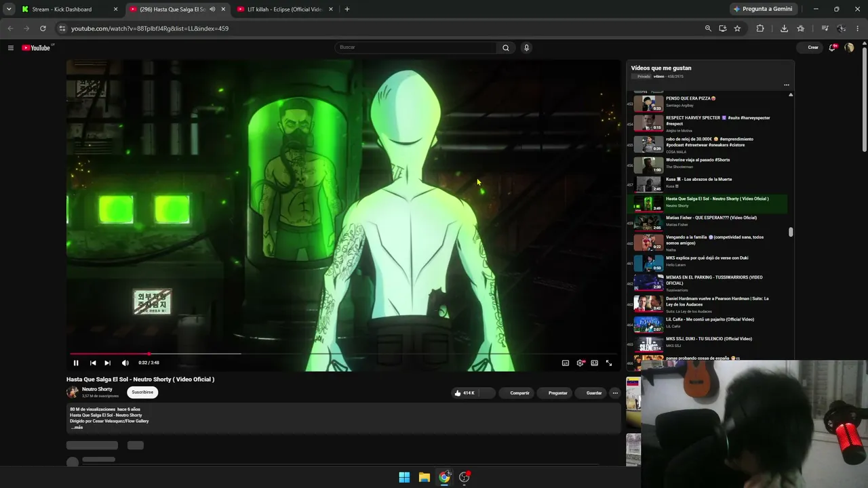
Task: Open the Chrome extensions puzzle menu
Action: tap(760, 28)
